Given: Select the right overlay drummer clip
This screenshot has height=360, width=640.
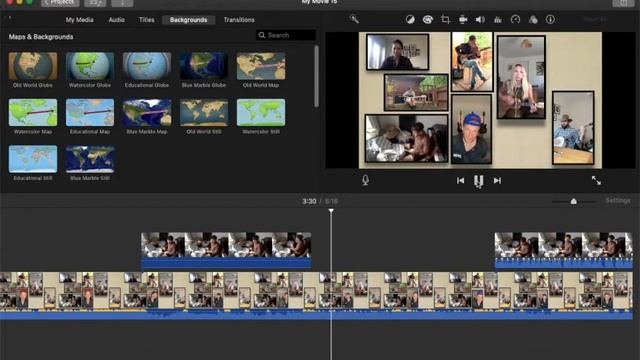Looking at the screenshot, I should coord(564,250).
